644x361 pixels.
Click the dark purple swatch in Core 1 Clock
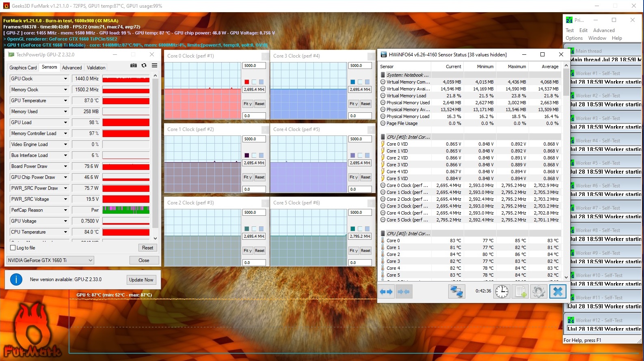click(246, 155)
